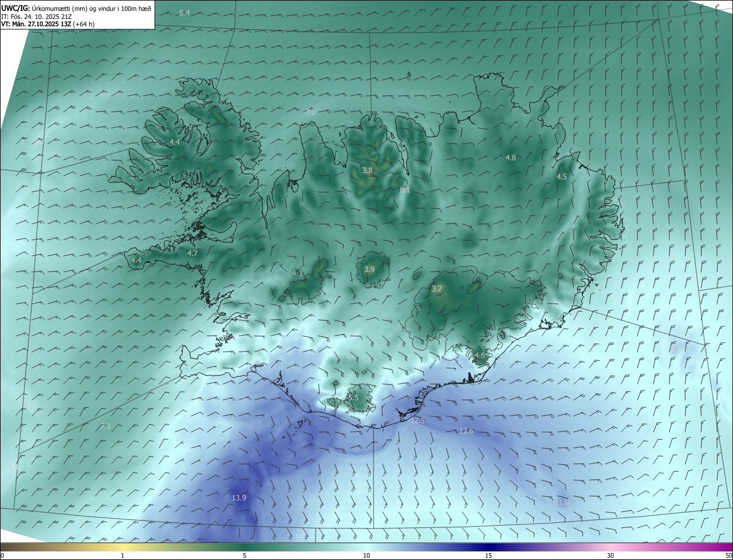Click the '4.7' value label
The width and height of the screenshot is (733, 560).
pos(192,253)
